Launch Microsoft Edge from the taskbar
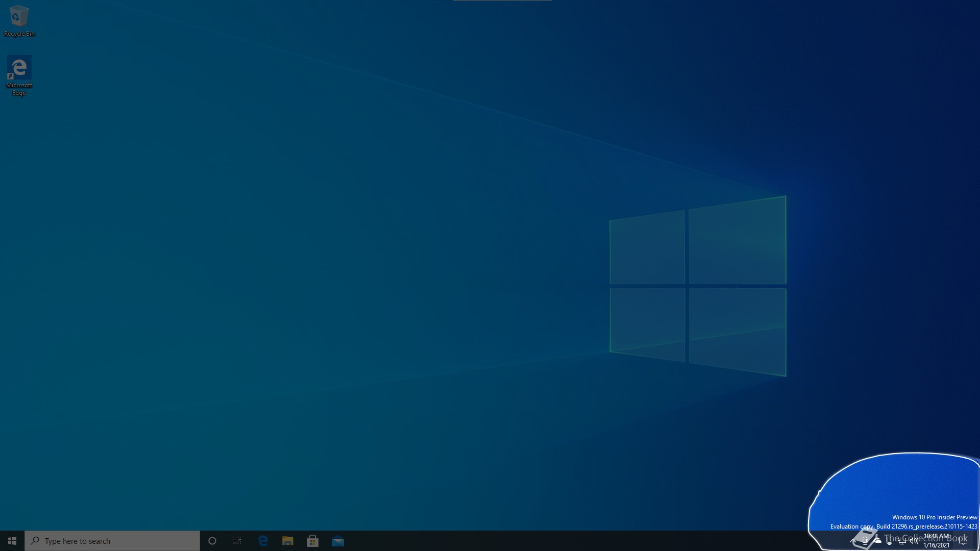The height and width of the screenshot is (551, 980). pos(263,541)
